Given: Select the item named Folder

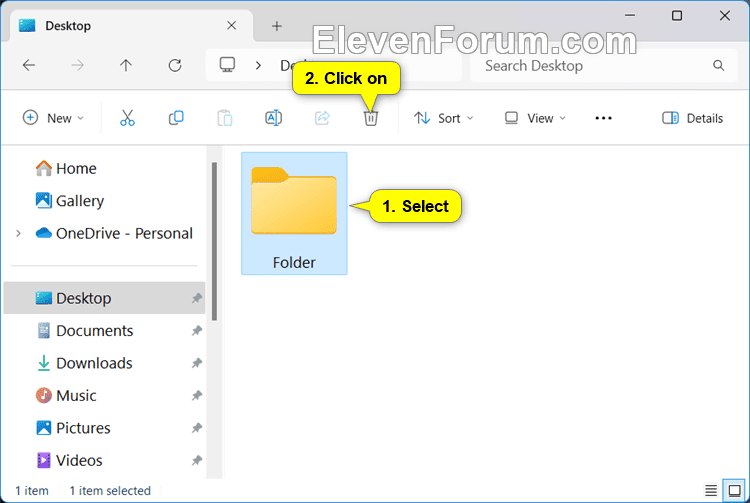Looking at the screenshot, I should coord(294,213).
